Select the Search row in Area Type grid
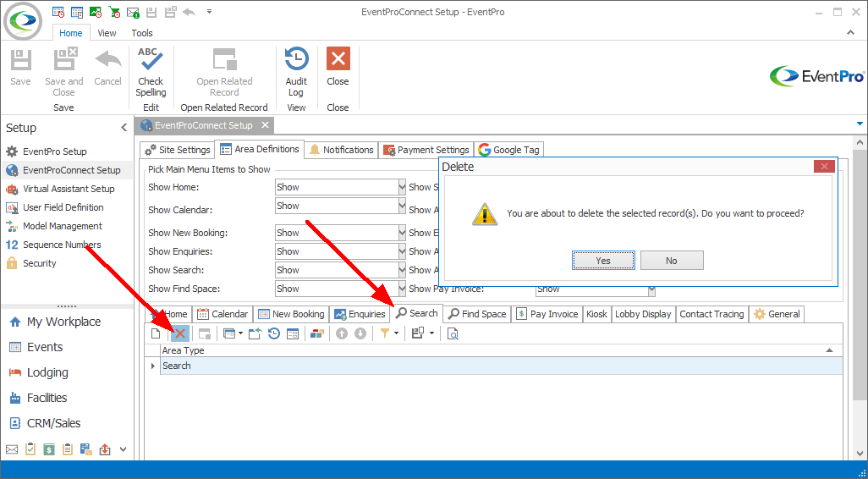The width and height of the screenshot is (868, 479). coord(501,366)
